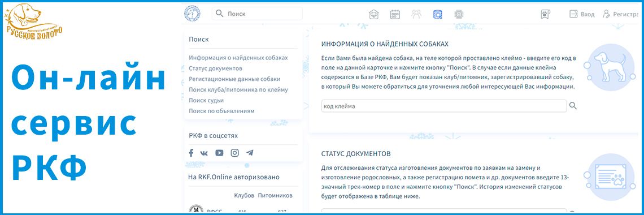Click the magnifier in header search box
644x215 pixels.
click(x=220, y=14)
